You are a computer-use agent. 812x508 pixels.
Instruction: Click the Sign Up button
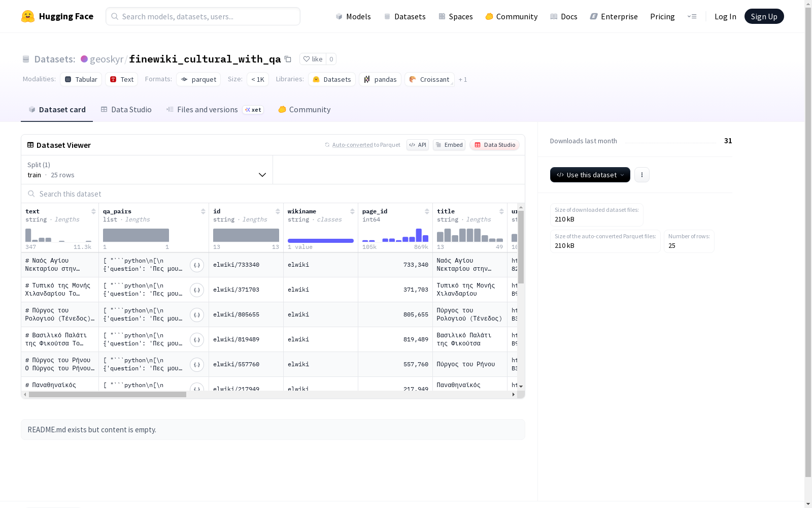coord(764,16)
